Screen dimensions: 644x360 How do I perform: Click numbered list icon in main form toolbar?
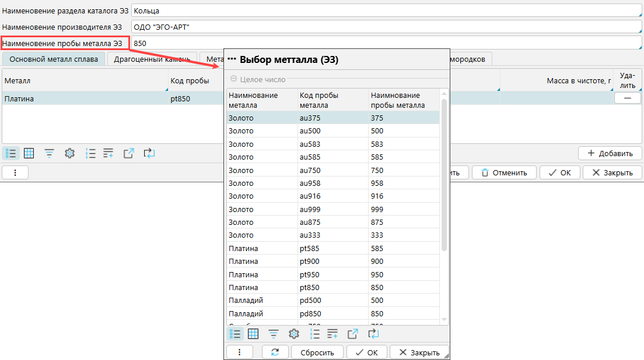[x=90, y=153]
